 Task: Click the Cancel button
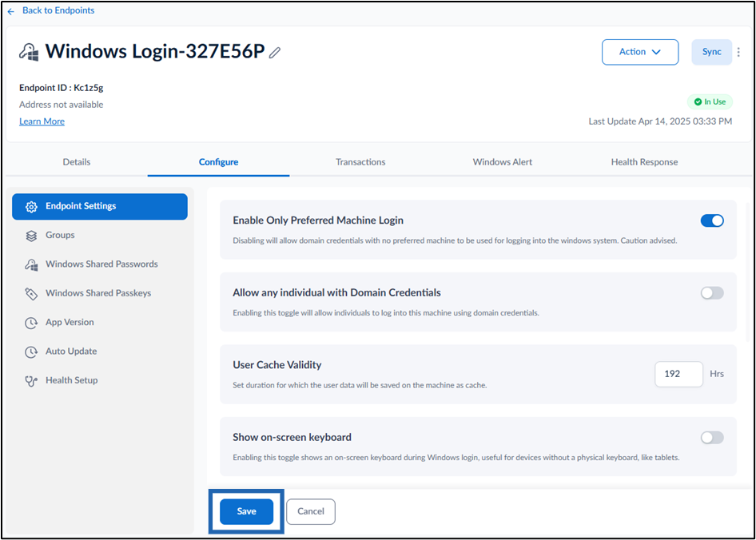click(x=311, y=511)
